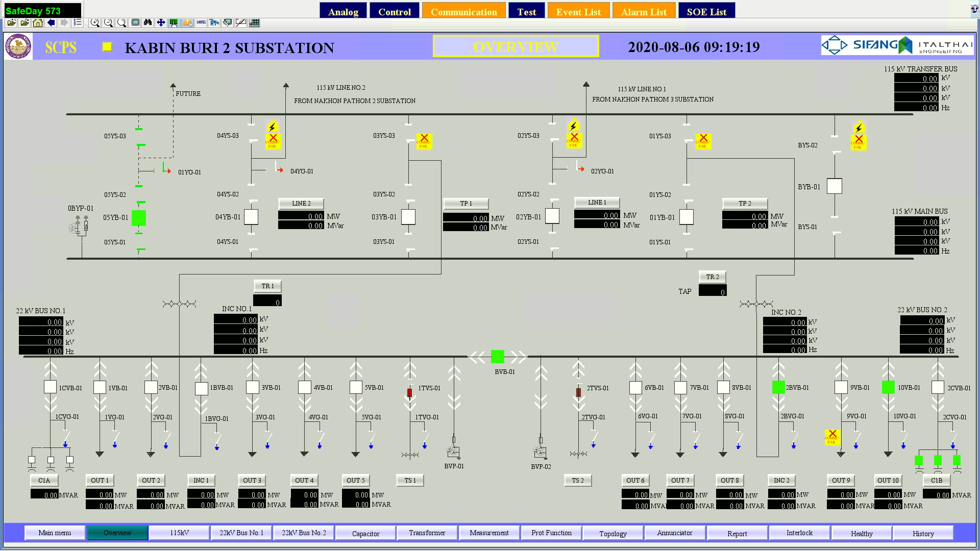The width and height of the screenshot is (980, 551).
Task: Click the yellow SCPS status square
Action: (x=107, y=47)
